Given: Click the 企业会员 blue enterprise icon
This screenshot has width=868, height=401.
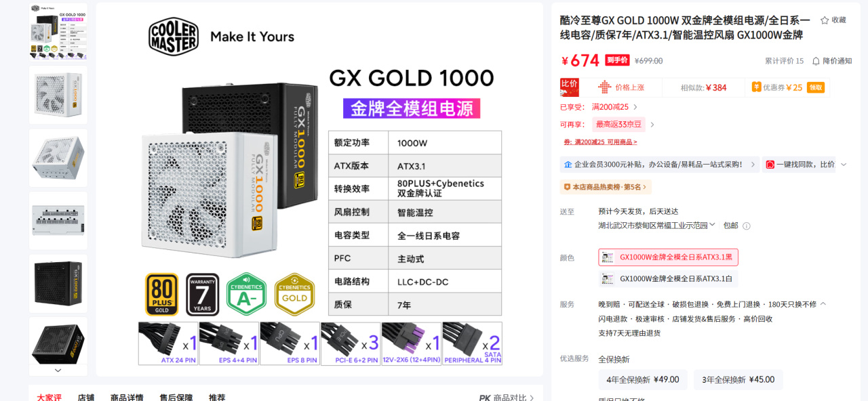Looking at the screenshot, I should click(x=568, y=165).
